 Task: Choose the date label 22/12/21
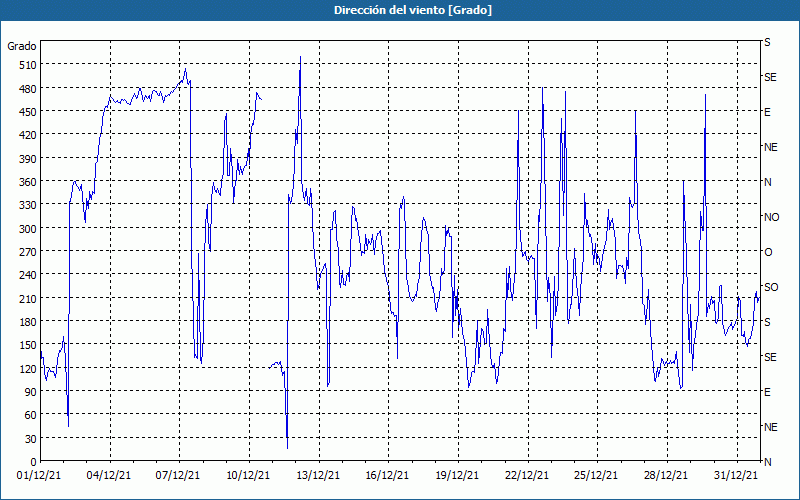click(527, 476)
